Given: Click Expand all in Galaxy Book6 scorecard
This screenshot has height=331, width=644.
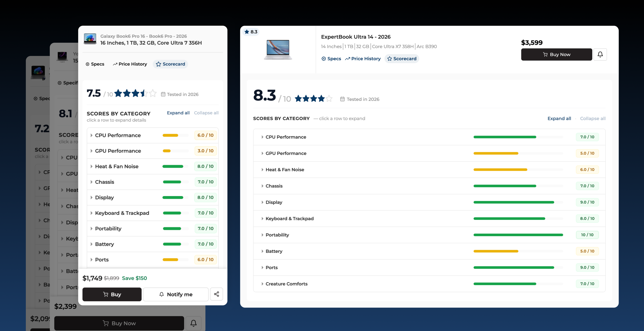Looking at the screenshot, I should point(178,113).
